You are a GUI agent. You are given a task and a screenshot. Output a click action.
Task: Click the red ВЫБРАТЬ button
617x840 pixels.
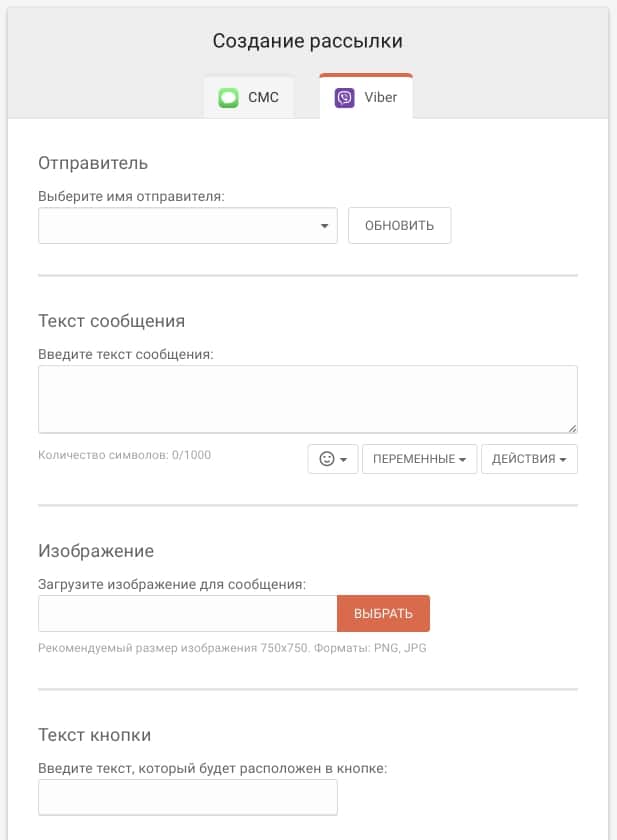383,613
